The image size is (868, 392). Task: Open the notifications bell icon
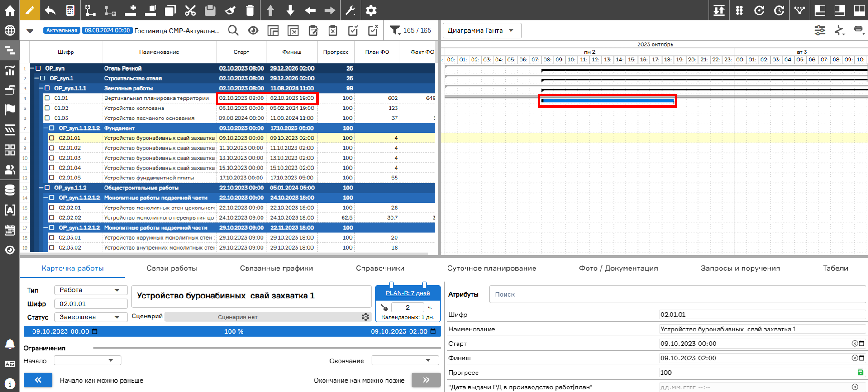pos(10,344)
